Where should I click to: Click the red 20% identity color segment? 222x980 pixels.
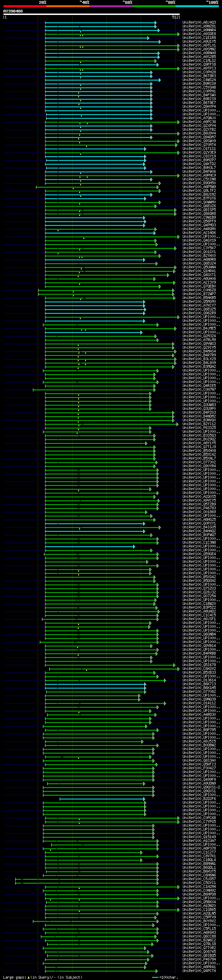[25, 6]
